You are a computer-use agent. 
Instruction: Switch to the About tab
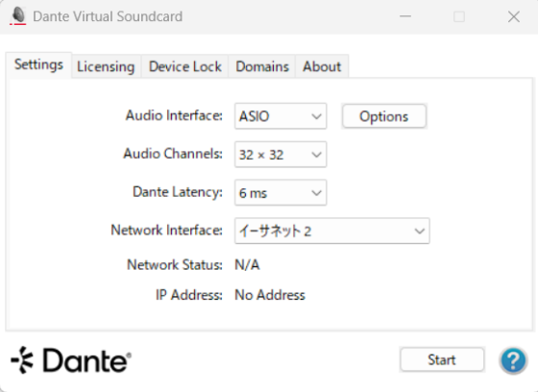pyautogui.click(x=322, y=66)
